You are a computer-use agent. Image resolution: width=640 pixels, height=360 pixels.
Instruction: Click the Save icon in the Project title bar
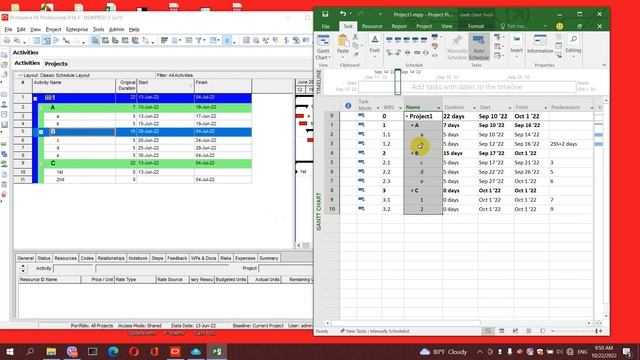(325, 14)
